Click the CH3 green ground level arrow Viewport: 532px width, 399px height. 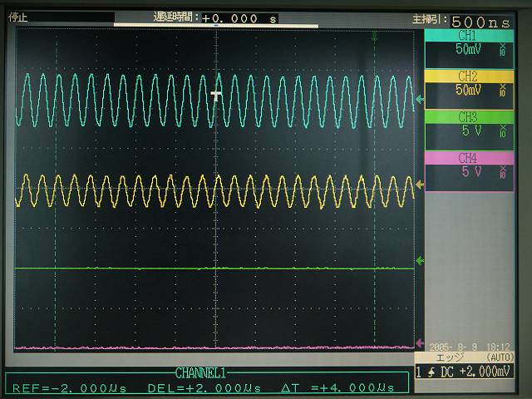[420, 260]
